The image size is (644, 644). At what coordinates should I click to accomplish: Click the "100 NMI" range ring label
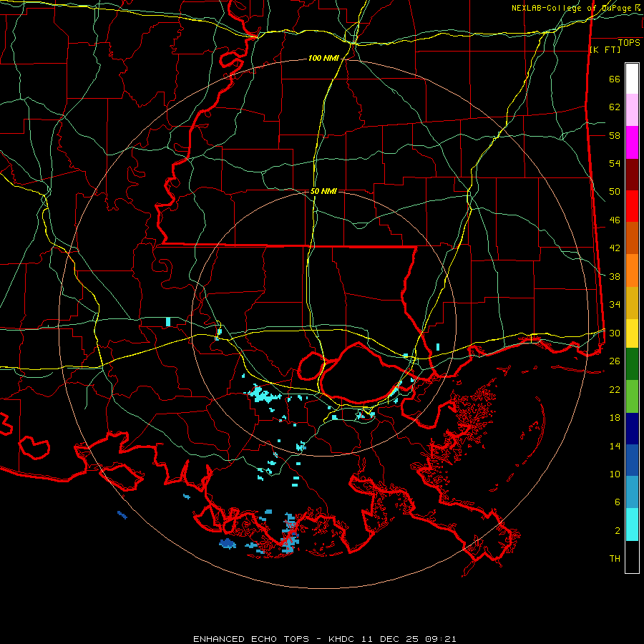pos(323,59)
